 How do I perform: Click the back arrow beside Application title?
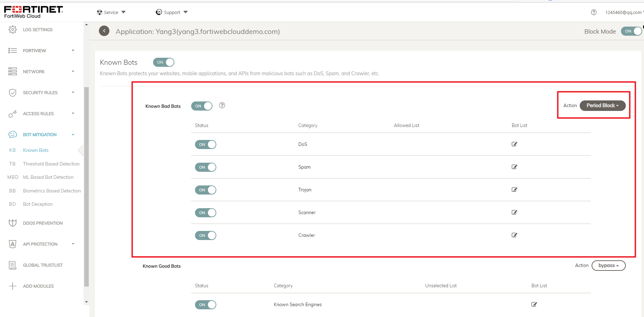[104, 31]
